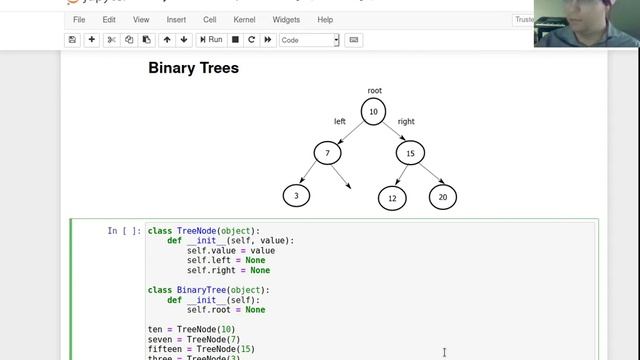Image resolution: width=640 pixels, height=360 pixels.
Task: Click the 'ten = TreeNode(10)' code line
Action: (191, 329)
